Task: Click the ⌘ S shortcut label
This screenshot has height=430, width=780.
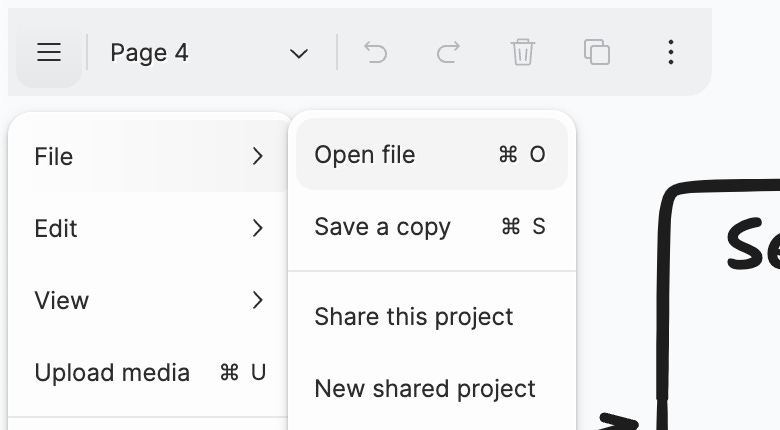Action: point(523,226)
